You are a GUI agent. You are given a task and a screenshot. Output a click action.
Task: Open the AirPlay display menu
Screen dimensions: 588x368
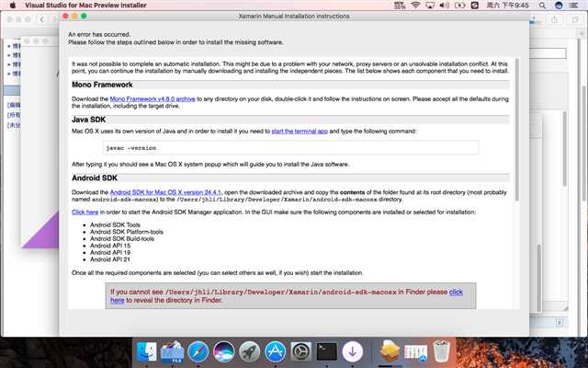tap(430, 6)
